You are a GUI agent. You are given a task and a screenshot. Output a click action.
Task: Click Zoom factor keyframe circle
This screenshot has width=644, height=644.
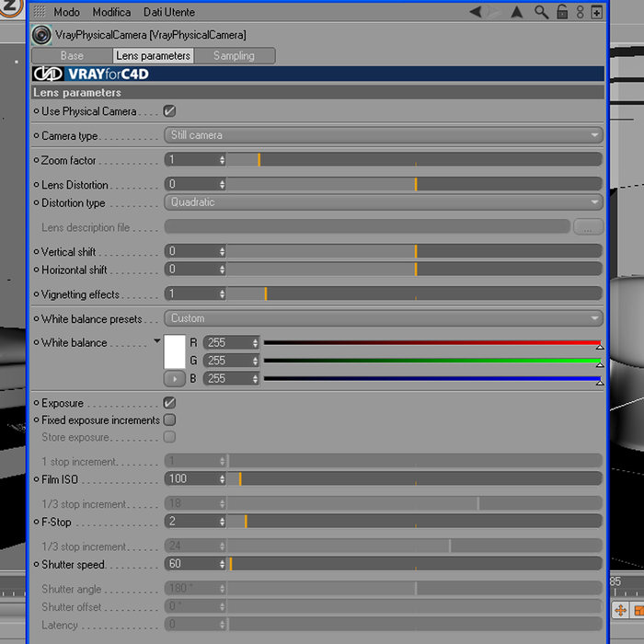tap(36, 160)
